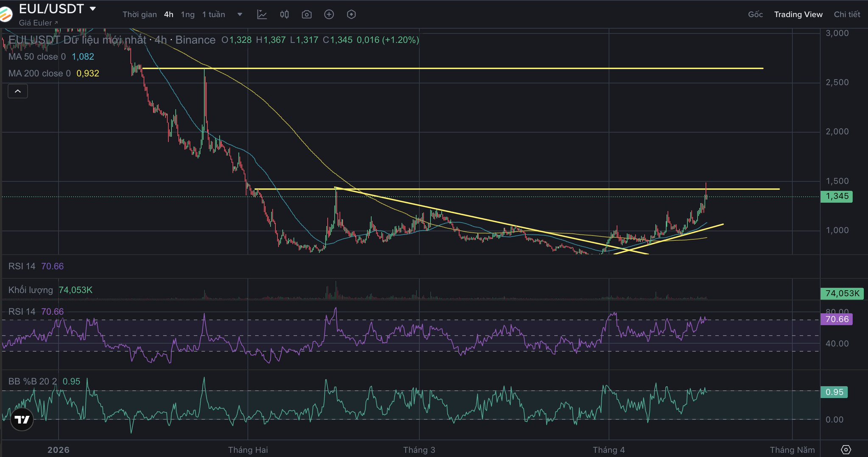Screen dimensions: 868x457
Task: Select the Trading View tab
Action: pos(798,14)
